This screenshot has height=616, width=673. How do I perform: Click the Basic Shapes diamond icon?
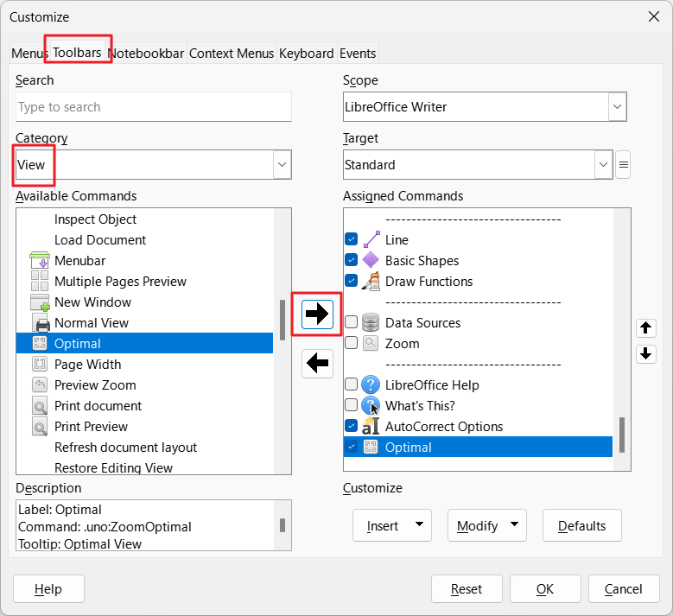pos(371,260)
